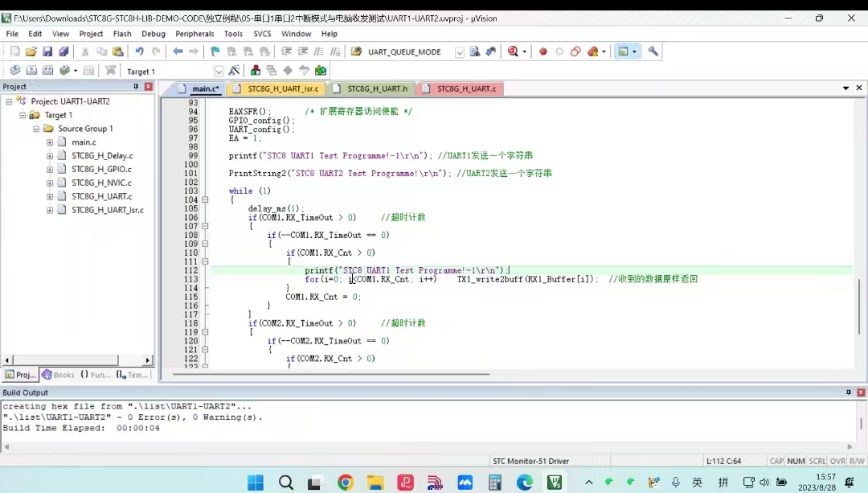Expand STC8G_H_UART_Isr.c in project tree

point(50,210)
